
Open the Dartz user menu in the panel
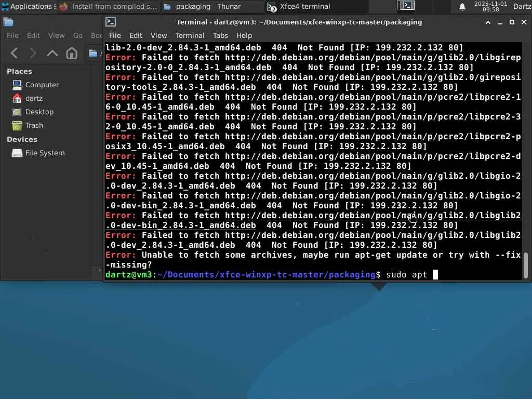point(522,6)
